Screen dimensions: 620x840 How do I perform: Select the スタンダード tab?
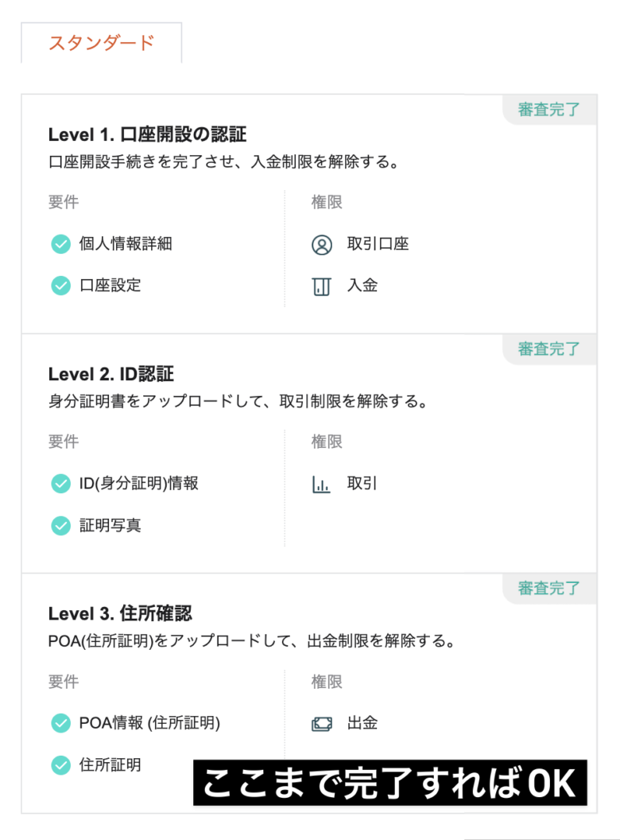pyautogui.click(x=101, y=43)
